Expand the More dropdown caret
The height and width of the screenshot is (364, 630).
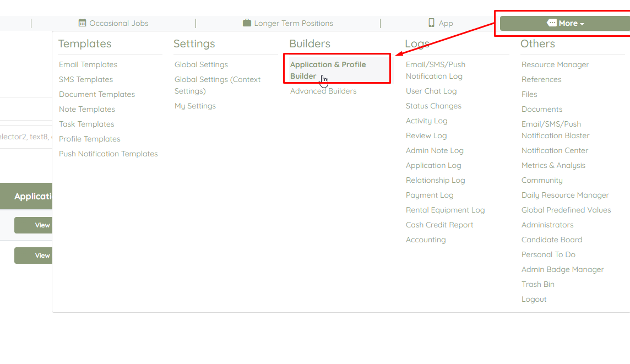click(582, 24)
